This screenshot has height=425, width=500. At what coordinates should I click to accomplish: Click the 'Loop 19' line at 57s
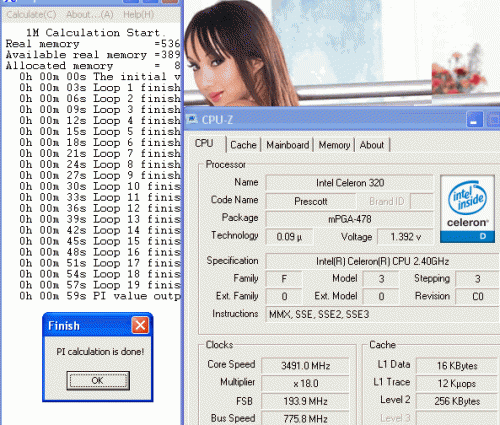[99, 285]
